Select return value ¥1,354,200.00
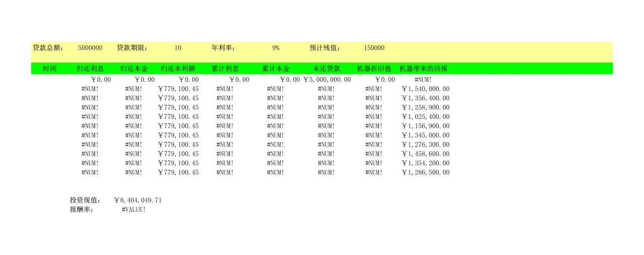Screen dimensions: 644x255 [426, 163]
